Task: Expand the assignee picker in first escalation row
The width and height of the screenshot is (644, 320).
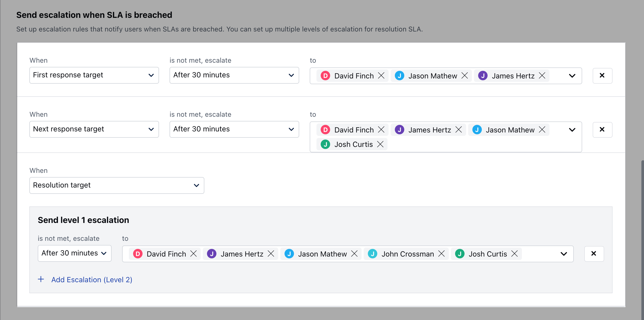Action: point(572,76)
